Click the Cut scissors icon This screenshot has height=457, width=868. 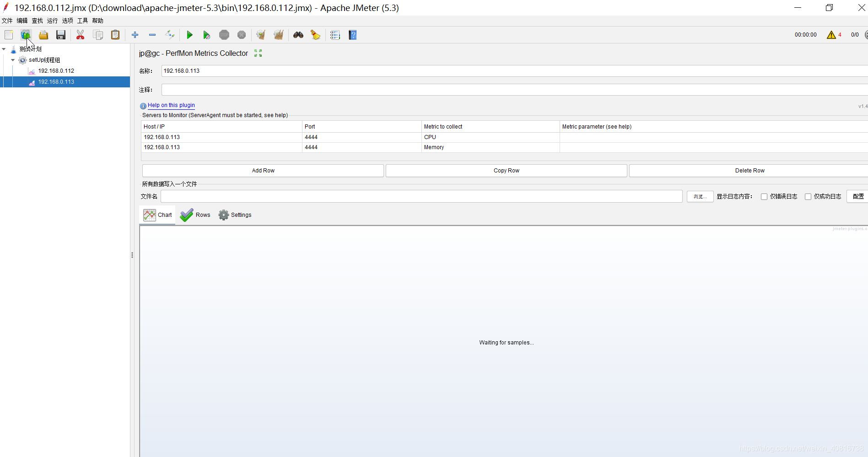click(x=80, y=35)
